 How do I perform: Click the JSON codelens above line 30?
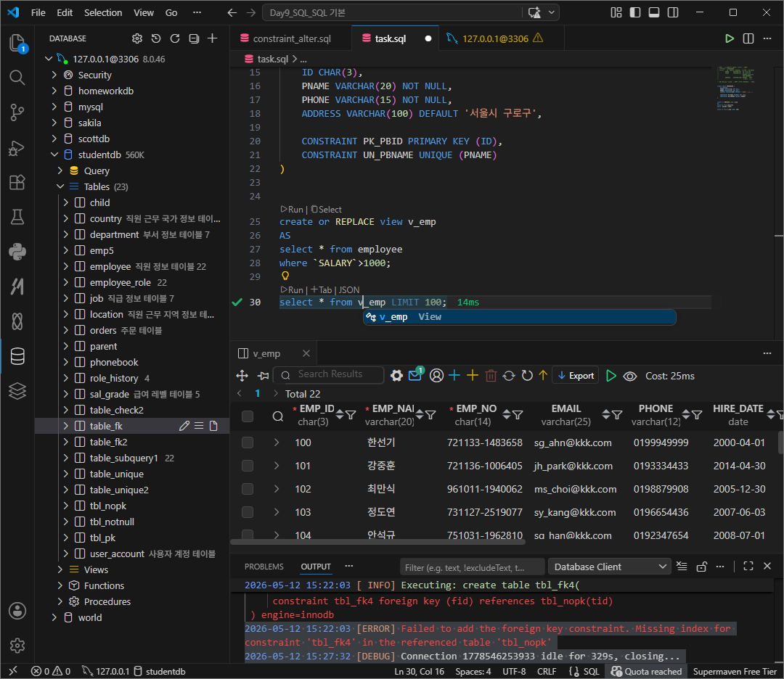point(349,289)
